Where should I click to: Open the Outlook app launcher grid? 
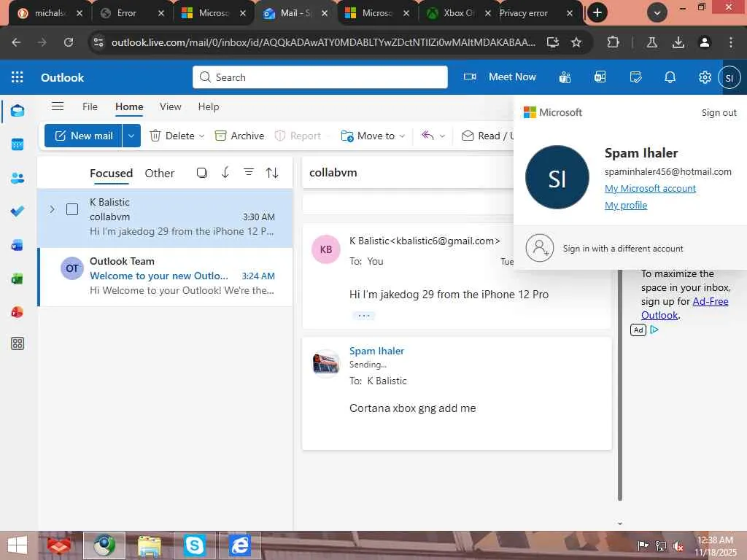click(18, 77)
